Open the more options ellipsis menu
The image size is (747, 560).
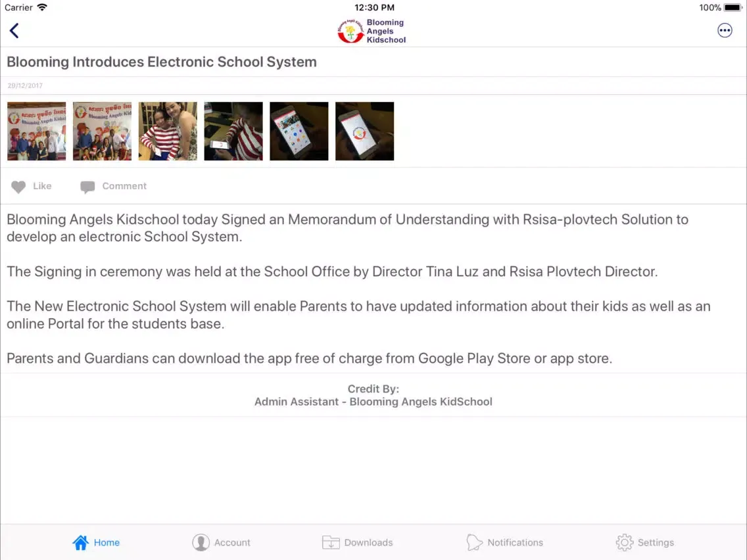tap(725, 30)
